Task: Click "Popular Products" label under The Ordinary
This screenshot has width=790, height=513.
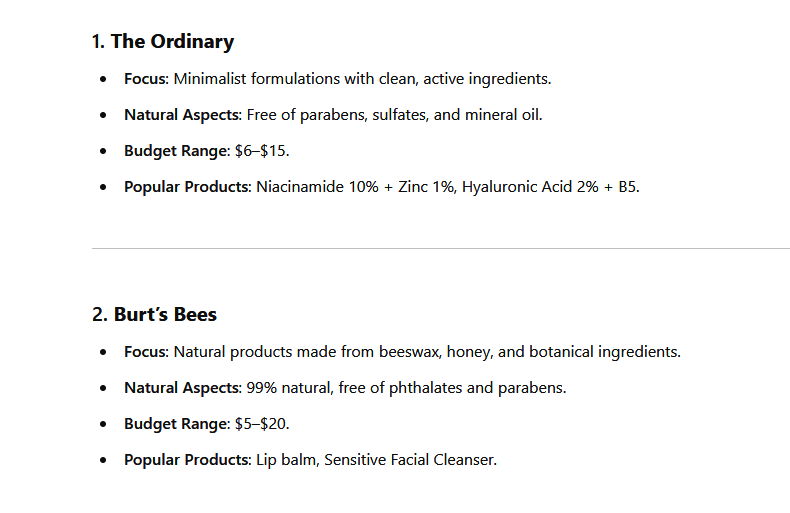Action: (x=187, y=187)
